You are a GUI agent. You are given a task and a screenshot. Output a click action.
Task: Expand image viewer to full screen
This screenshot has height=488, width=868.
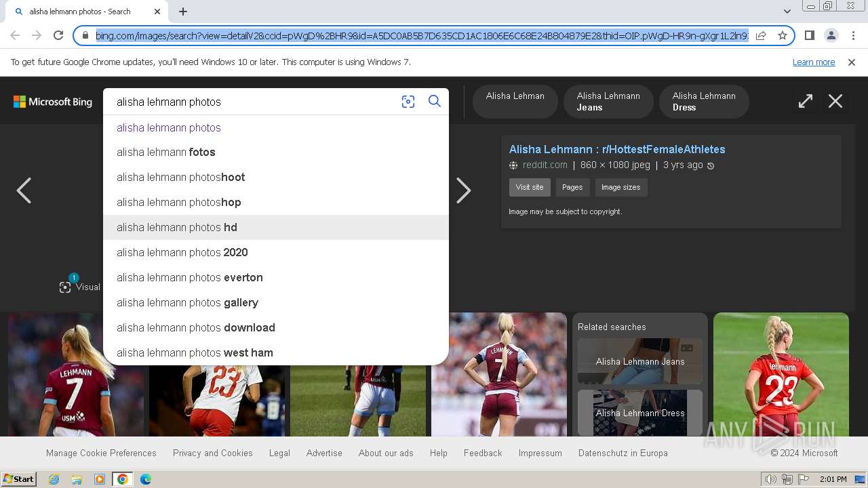806,102
